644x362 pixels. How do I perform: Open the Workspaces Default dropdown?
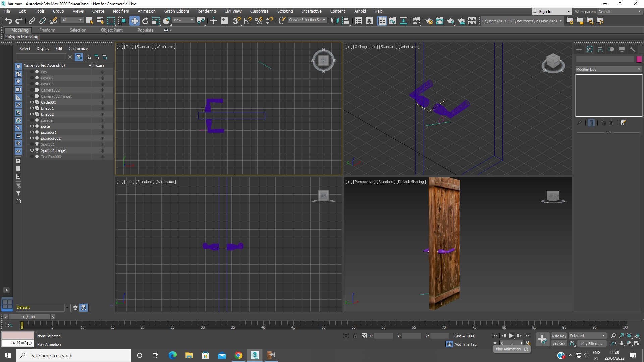click(x=620, y=12)
